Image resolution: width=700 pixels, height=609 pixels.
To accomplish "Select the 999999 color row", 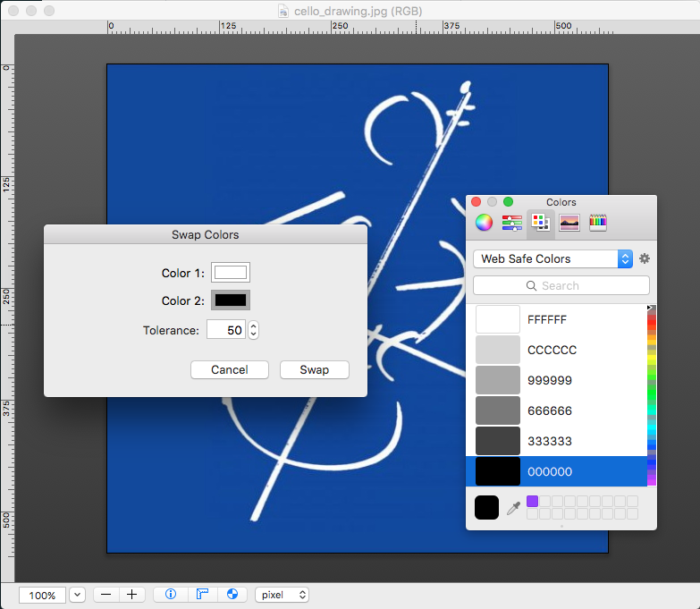I will (556, 380).
